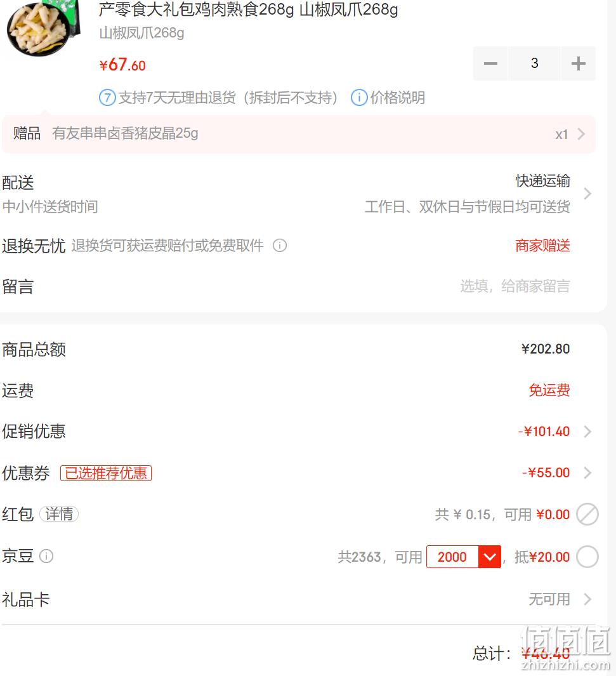
Task: Open the 红包 详情 badge
Action: [x=59, y=514]
